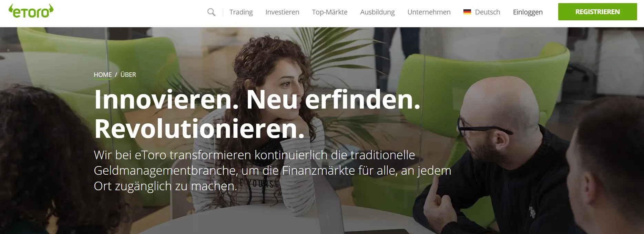Click the German flag icon
644x234 pixels.
pos(467,12)
